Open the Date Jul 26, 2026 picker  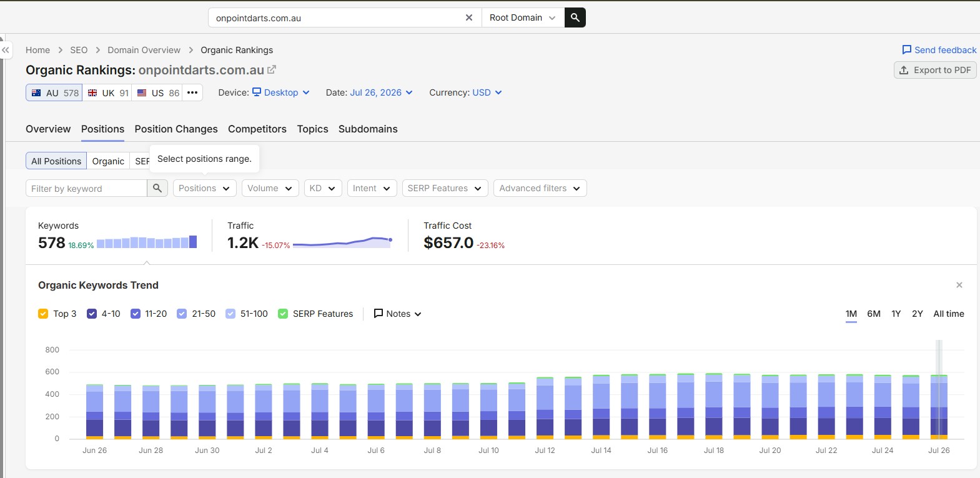pos(381,92)
